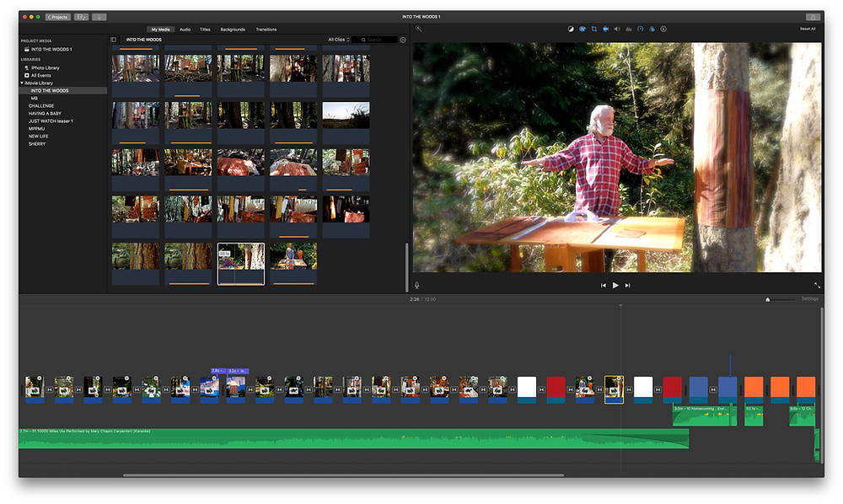843x504 pixels.
Task: Click the clapperboard icon beside INTO THE WOODS 1
Action: coord(26,50)
